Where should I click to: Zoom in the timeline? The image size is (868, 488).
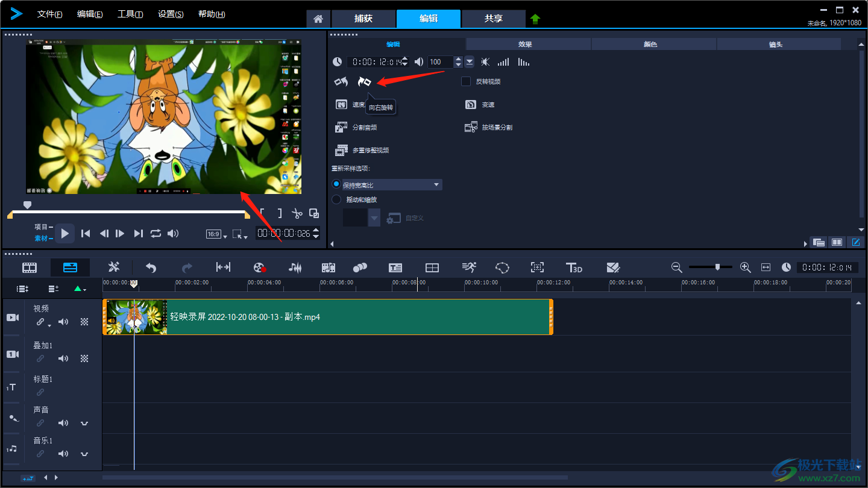pyautogui.click(x=745, y=267)
